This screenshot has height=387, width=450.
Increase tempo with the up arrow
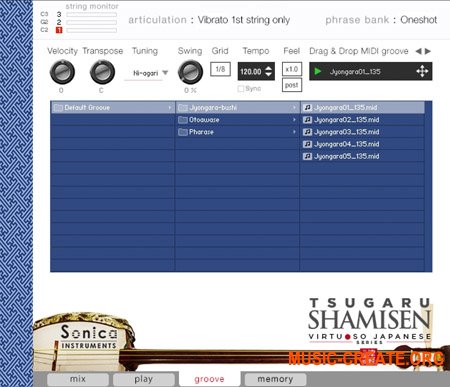point(268,68)
